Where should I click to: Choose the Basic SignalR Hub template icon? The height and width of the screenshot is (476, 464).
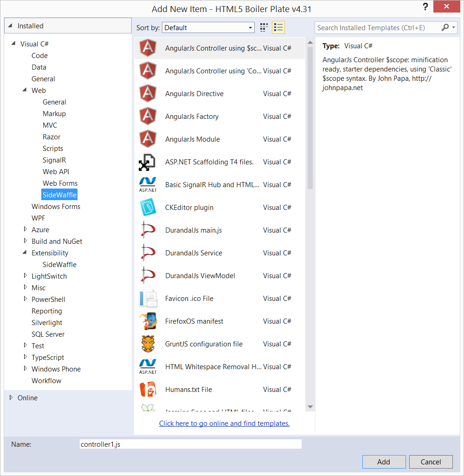(148, 184)
